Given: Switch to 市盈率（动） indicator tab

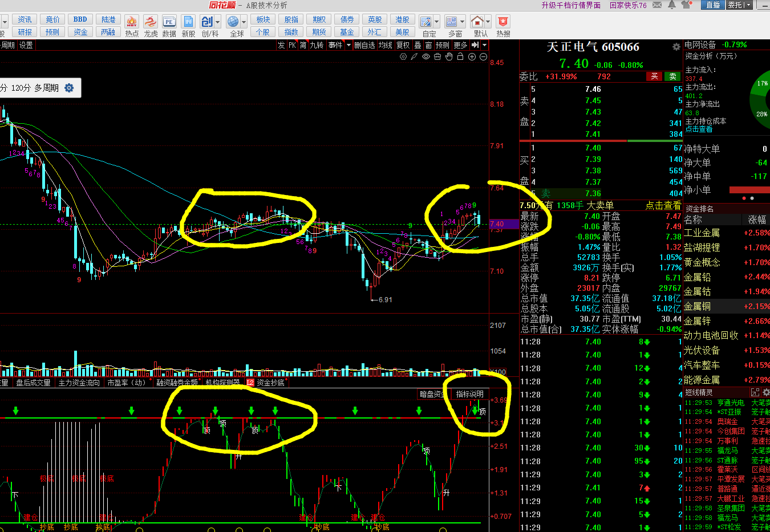Looking at the screenshot, I should pos(127,383).
